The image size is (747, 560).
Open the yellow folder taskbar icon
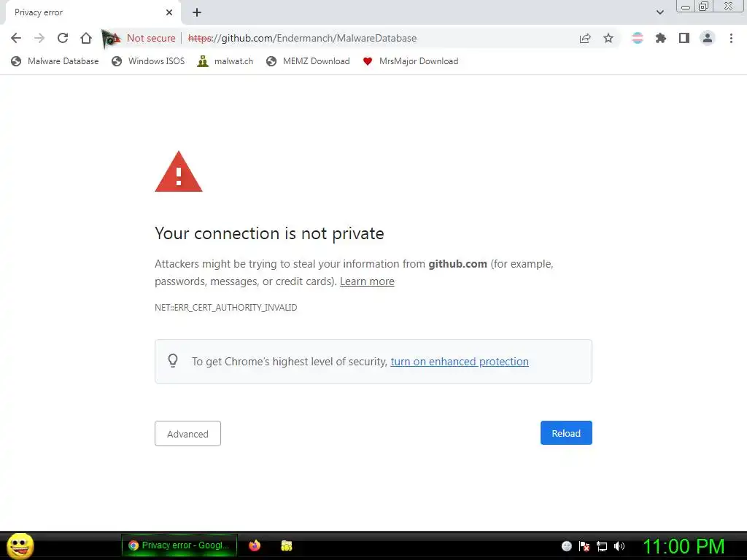pos(286,545)
